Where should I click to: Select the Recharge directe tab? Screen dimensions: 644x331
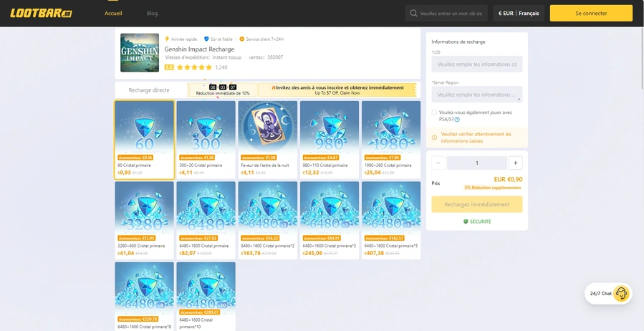tap(149, 90)
